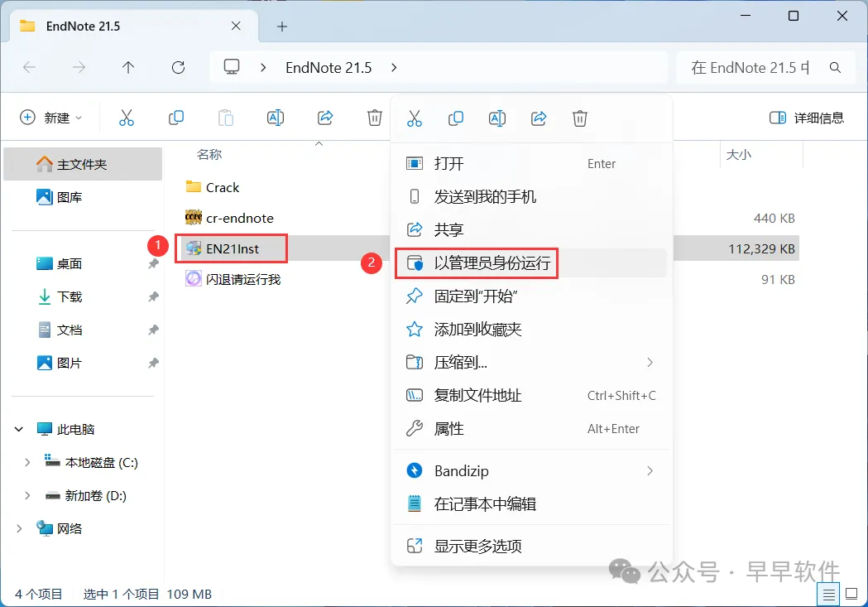The image size is (868, 607).
Task: Sort by the 大小 column header
Action: (738, 155)
